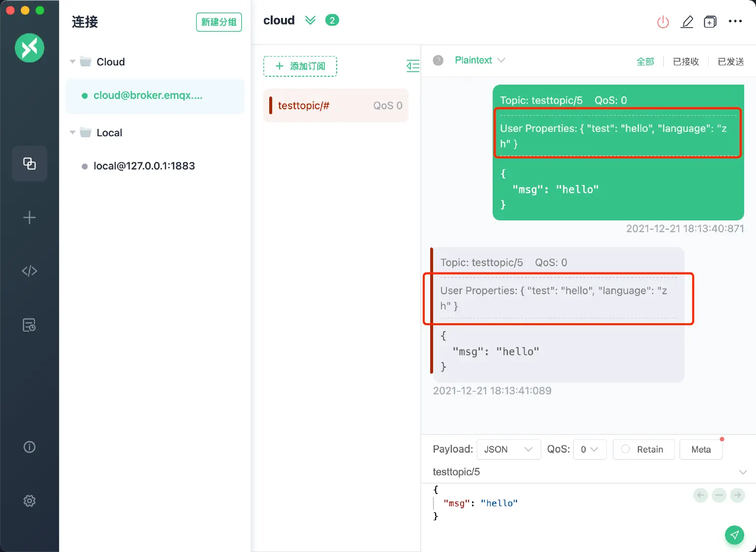756x552 pixels.
Task: Open the QoS level dropdown
Action: tap(589, 450)
